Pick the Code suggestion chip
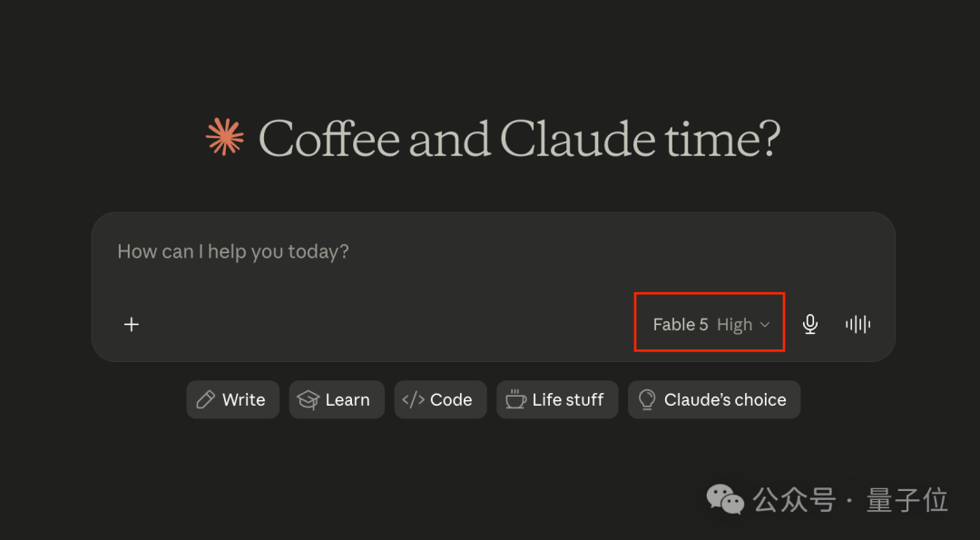The height and width of the screenshot is (540, 980). [x=440, y=399]
